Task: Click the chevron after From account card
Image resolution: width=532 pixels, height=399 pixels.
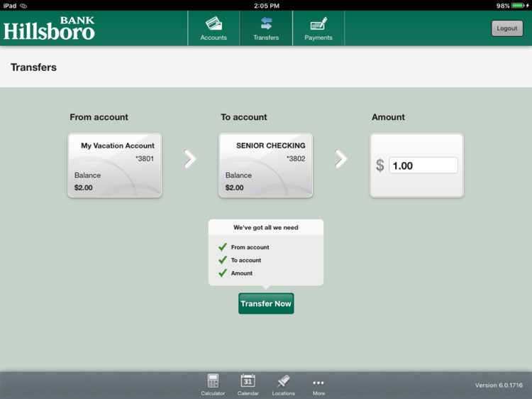Action: (190, 158)
